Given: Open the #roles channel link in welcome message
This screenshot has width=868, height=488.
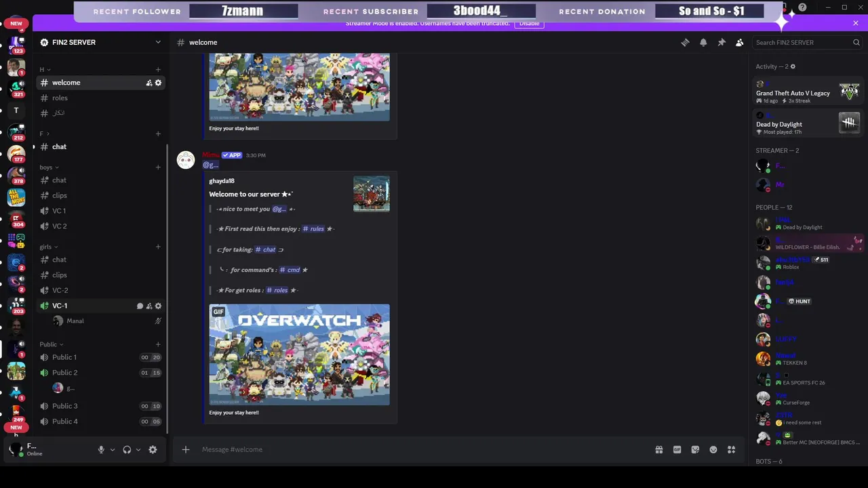Looking at the screenshot, I should pos(277,290).
